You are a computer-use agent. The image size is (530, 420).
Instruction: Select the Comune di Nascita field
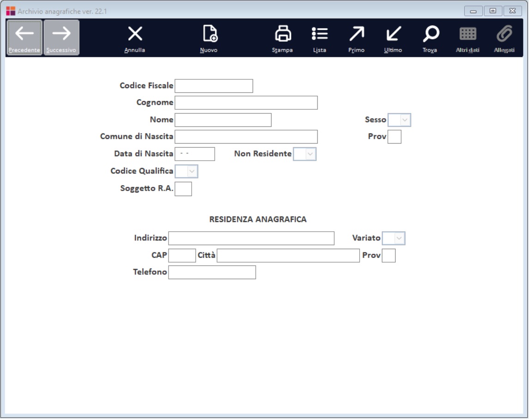(247, 137)
